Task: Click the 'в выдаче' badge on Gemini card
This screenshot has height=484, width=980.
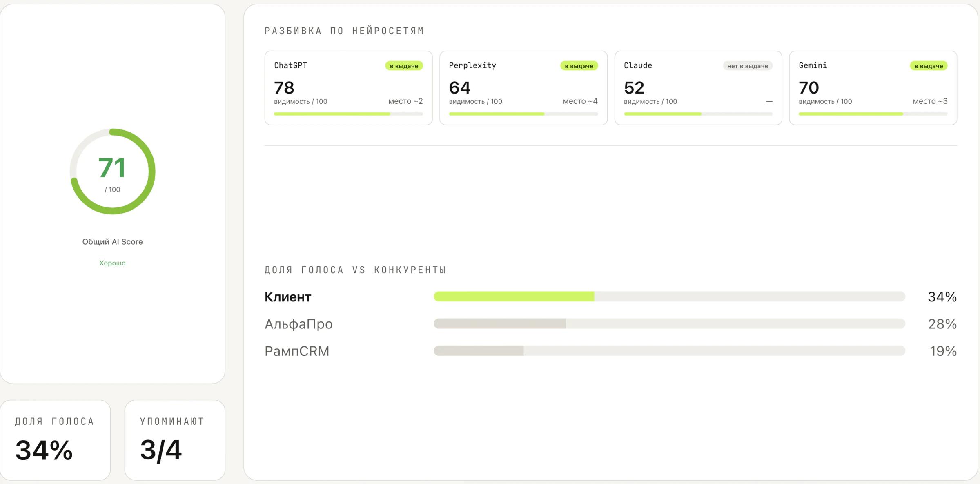Action: tap(929, 66)
